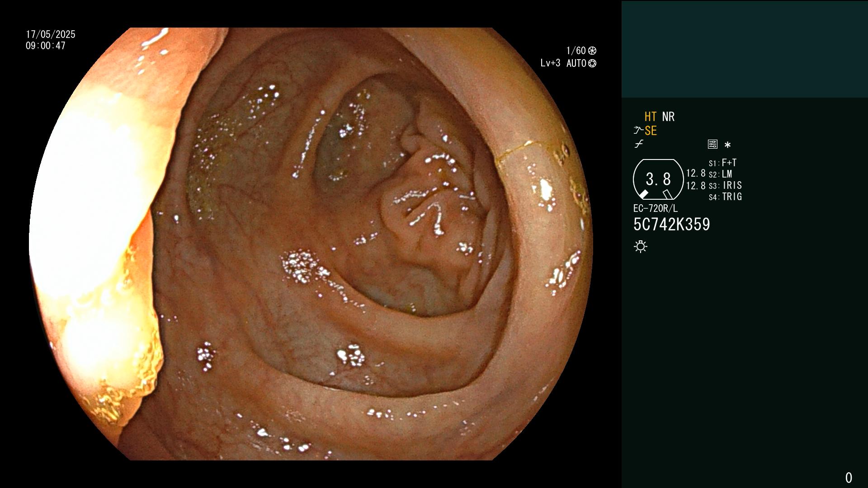Click the SE enhancement indicator

click(x=651, y=131)
